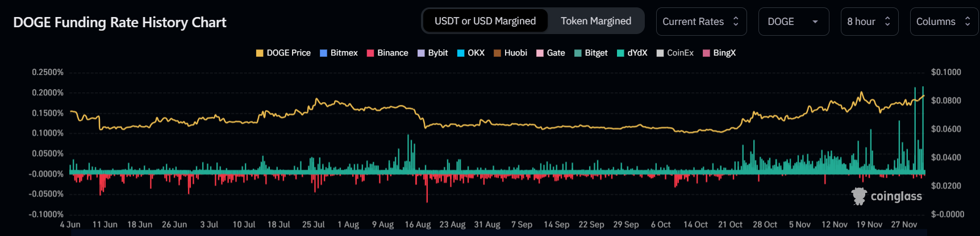Image resolution: width=980 pixels, height=236 pixels.
Task: Click the 14 Sep date axis label
Action: point(557,224)
